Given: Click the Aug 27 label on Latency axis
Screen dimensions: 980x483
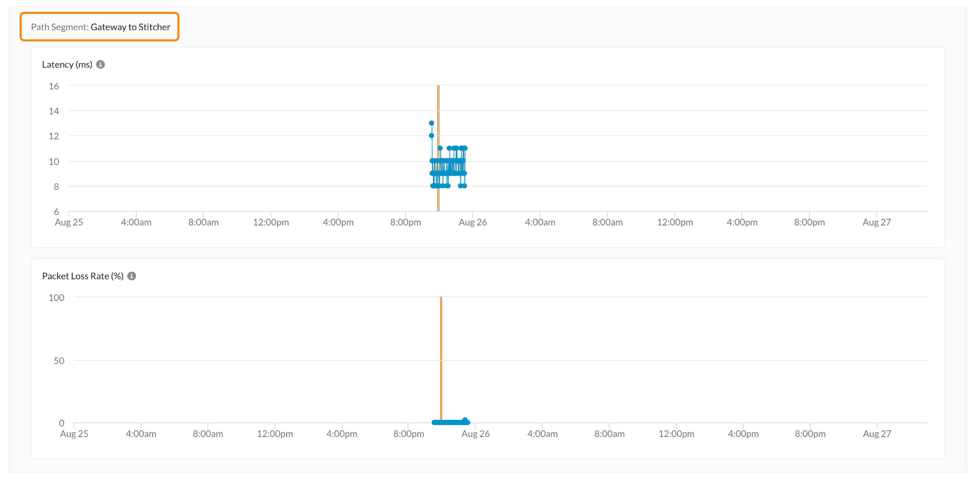Looking at the screenshot, I should click(877, 222).
